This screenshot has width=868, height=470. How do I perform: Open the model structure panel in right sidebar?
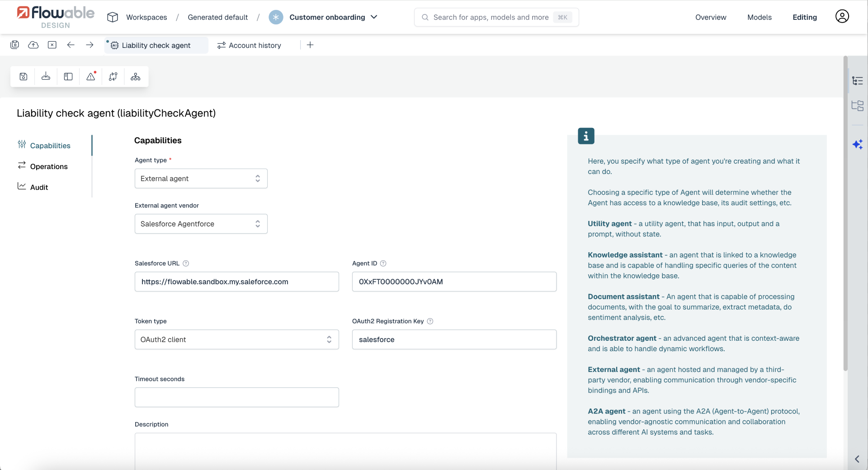coord(857,106)
